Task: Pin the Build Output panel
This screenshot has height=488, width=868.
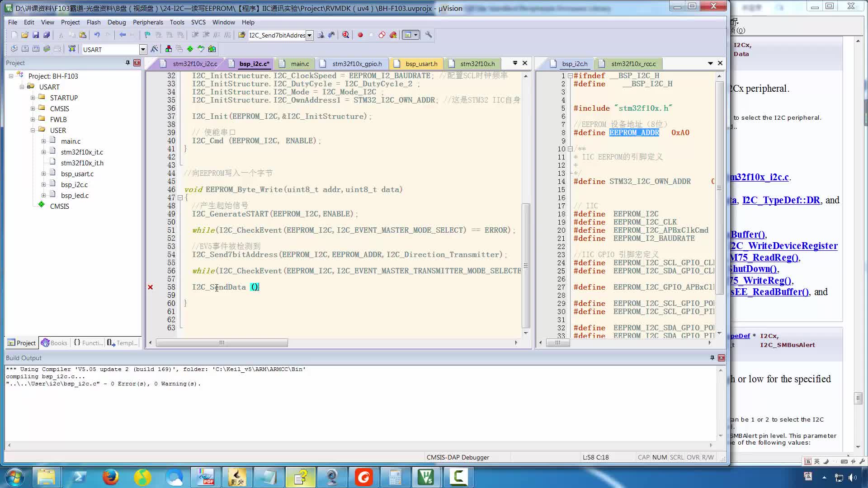Action: point(712,357)
